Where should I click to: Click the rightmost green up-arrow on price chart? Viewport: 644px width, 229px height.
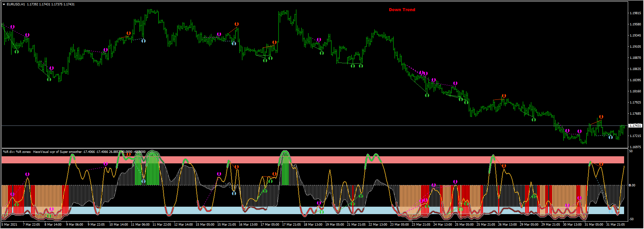pos(534,119)
